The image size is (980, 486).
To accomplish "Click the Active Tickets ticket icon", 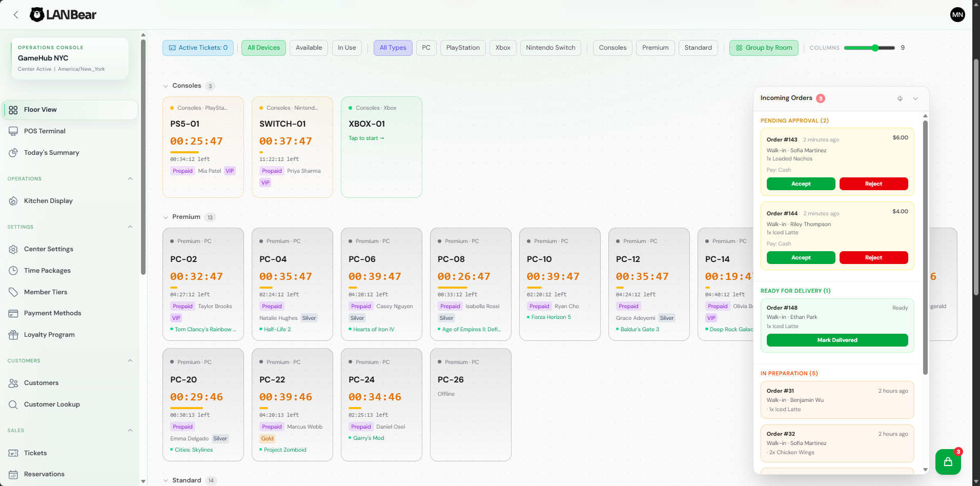I will 172,48.
